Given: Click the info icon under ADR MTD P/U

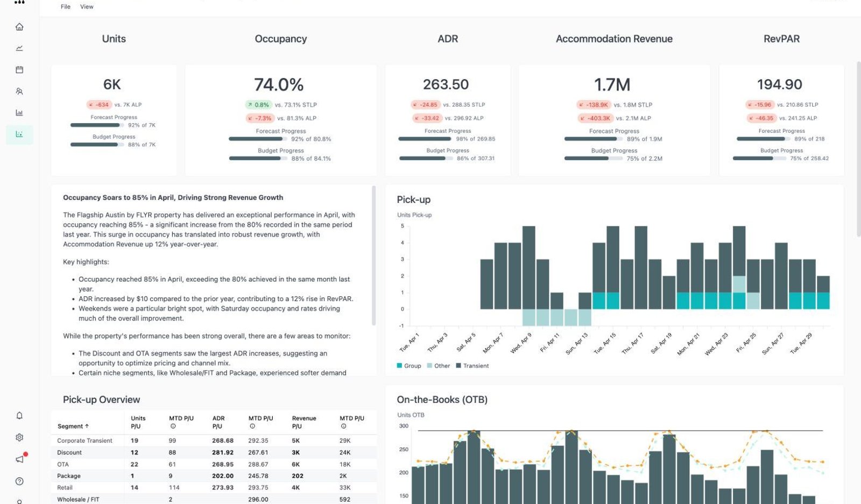Looking at the screenshot, I should (252, 427).
